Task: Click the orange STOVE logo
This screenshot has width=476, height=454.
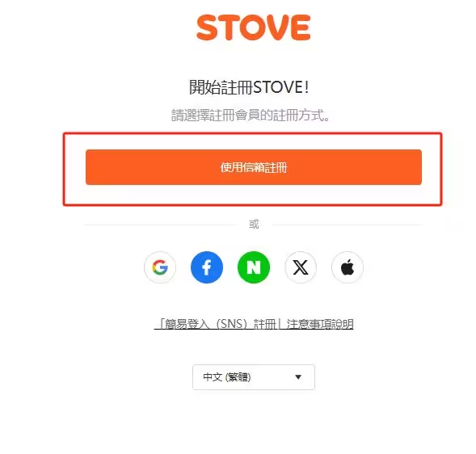Action: tap(254, 27)
